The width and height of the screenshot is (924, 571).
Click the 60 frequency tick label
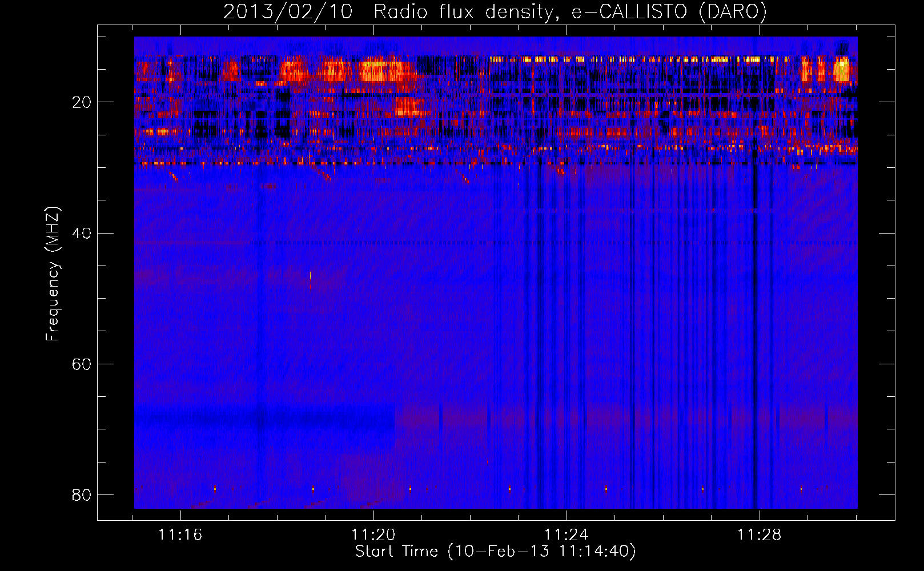coord(82,364)
